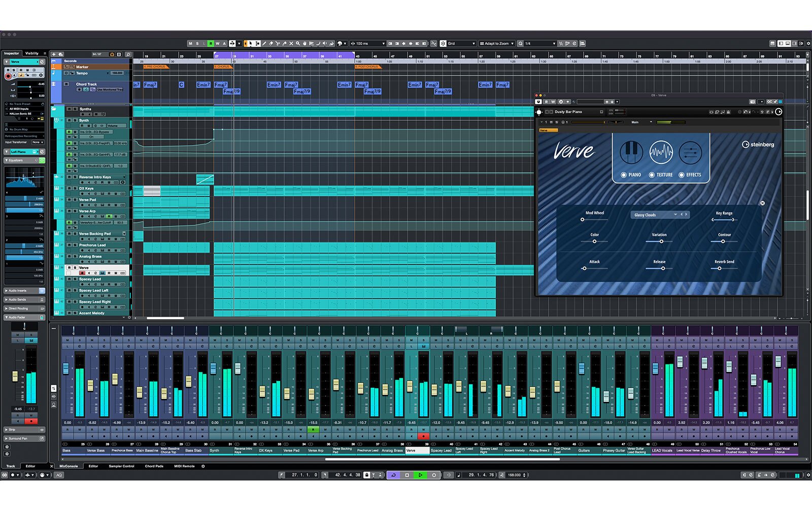
Task: Click the Chord Track icon
Action: click(54, 84)
